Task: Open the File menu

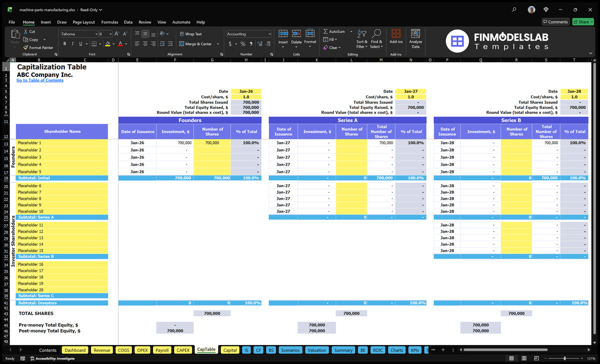Action: tap(11, 22)
